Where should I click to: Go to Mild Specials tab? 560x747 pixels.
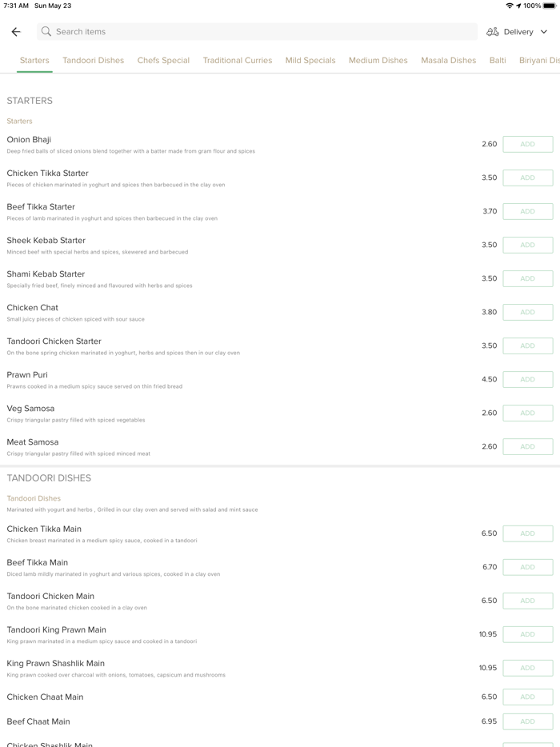(310, 61)
